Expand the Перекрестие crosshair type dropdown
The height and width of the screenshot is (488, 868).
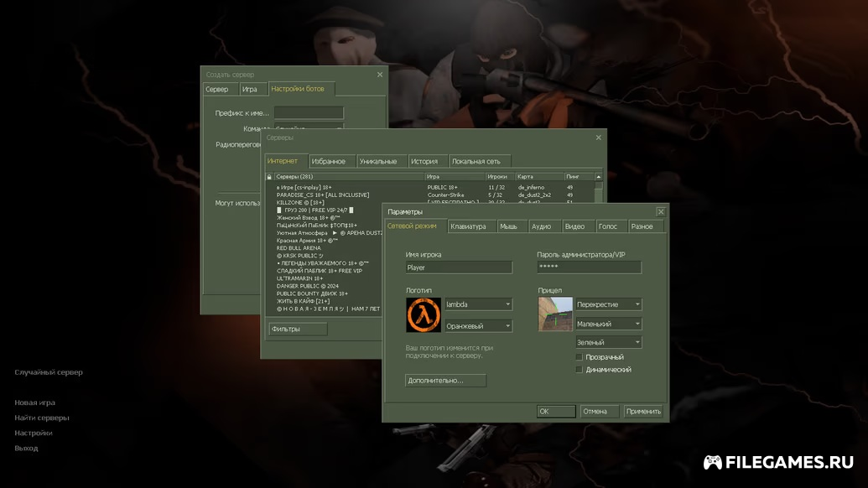coord(608,304)
